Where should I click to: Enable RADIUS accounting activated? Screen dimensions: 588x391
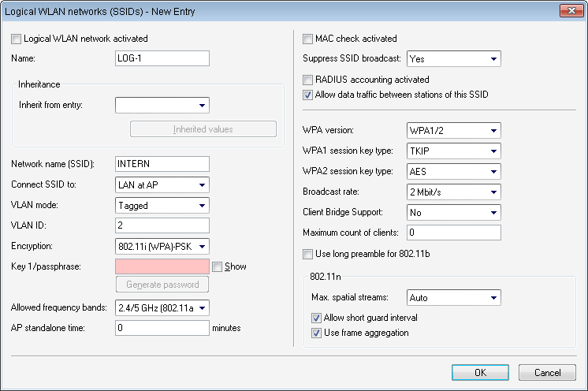click(x=309, y=80)
